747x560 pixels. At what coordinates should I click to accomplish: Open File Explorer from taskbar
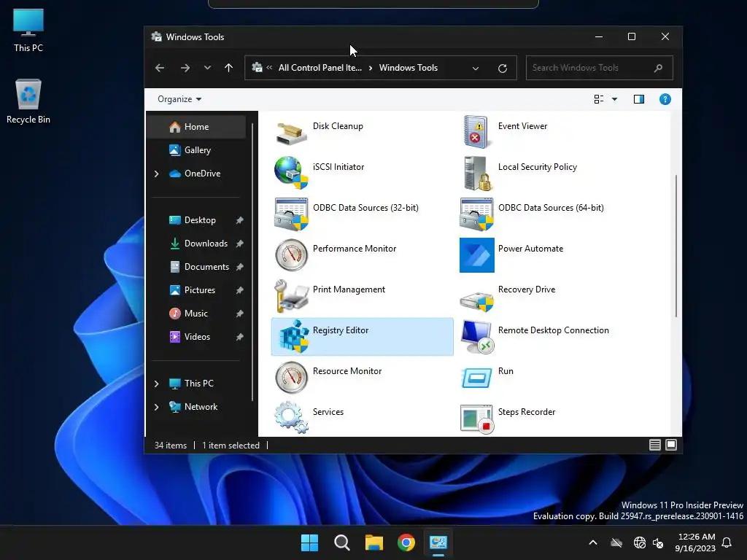point(374,542)
